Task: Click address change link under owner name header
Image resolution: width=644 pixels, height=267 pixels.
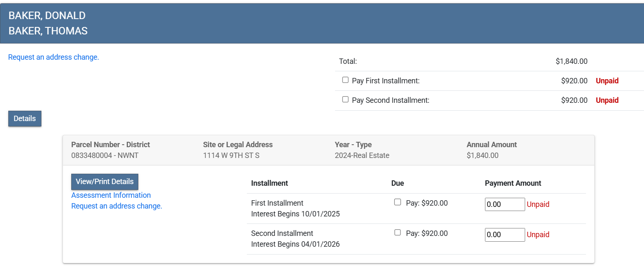Action: tap(53, 57)
